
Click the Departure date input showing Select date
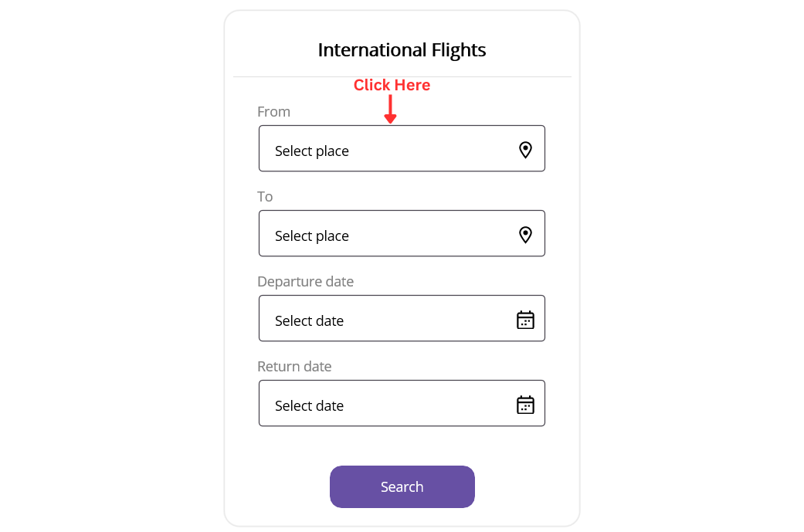click(x=371, y=318)
